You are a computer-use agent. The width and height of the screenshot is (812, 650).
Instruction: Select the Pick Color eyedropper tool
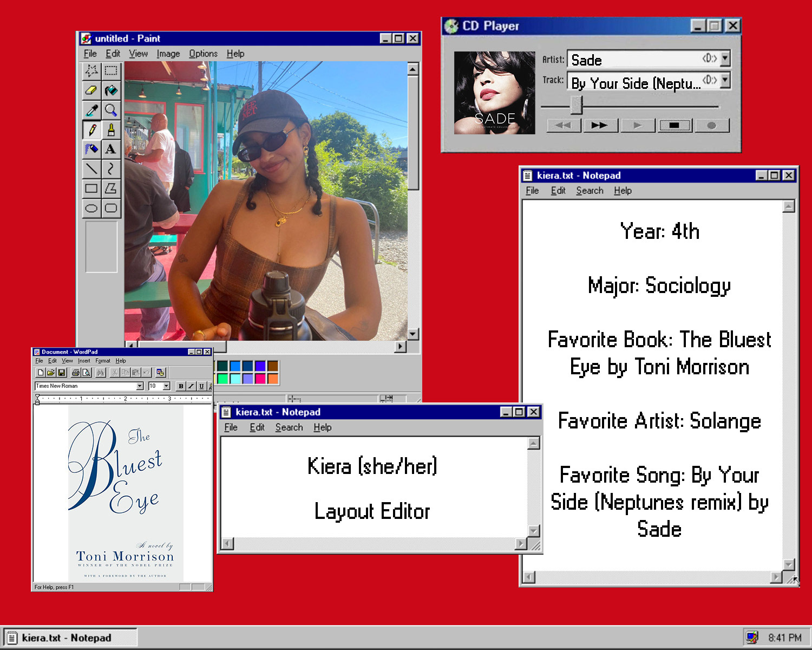(91, 110)
